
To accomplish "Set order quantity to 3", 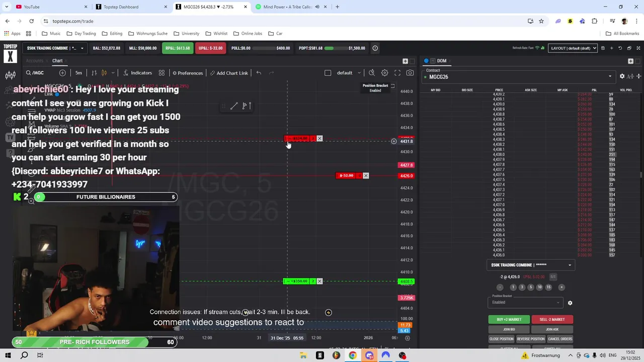I will pyautogui.click(x=522, y=287).
